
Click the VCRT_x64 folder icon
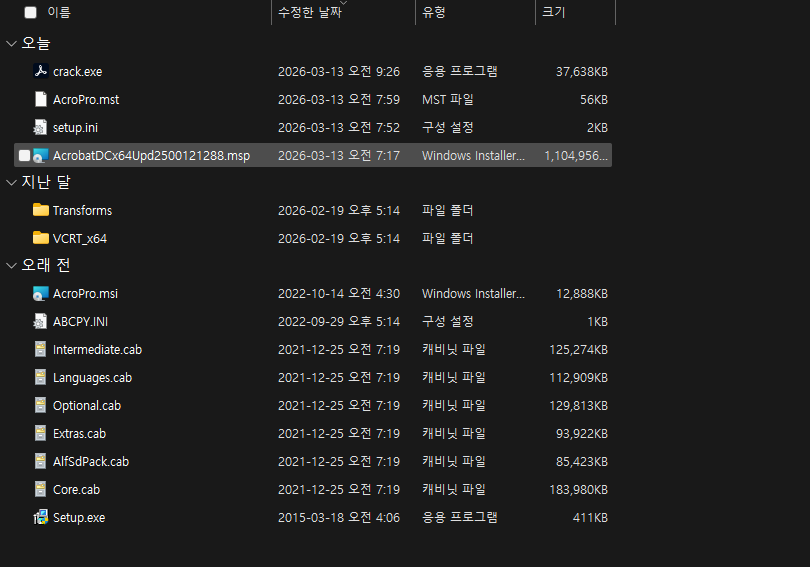[x=40, y=238]
